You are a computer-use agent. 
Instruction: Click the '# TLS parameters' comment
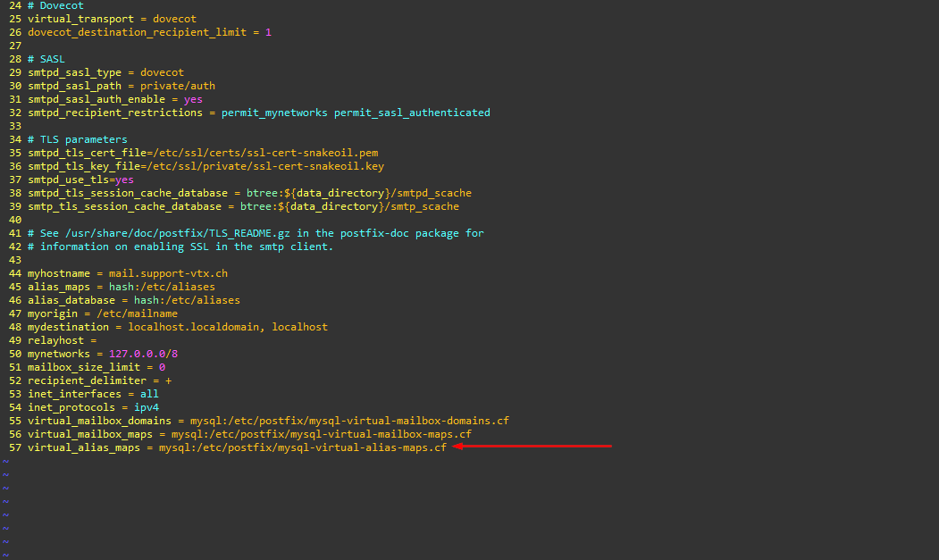tap(77, 139)
